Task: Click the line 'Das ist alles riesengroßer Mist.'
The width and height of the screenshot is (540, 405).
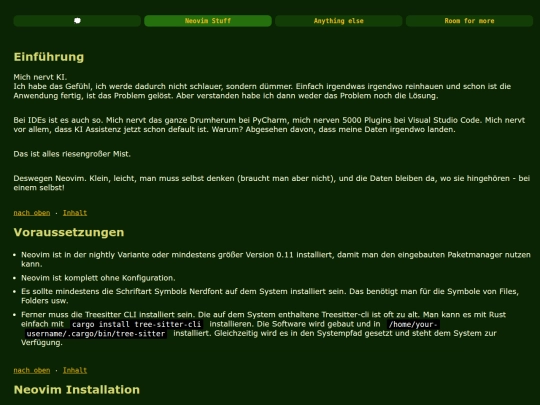Action: click(72, 154)
